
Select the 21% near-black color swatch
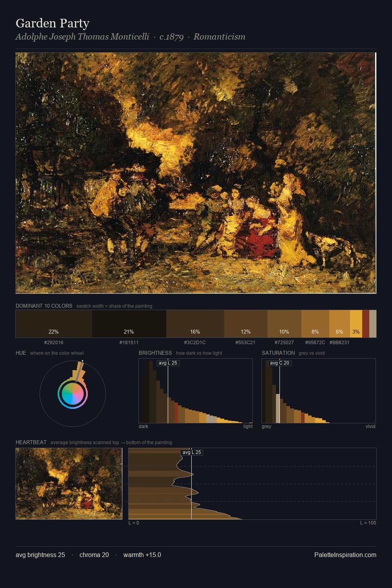(x=129, y=324)
